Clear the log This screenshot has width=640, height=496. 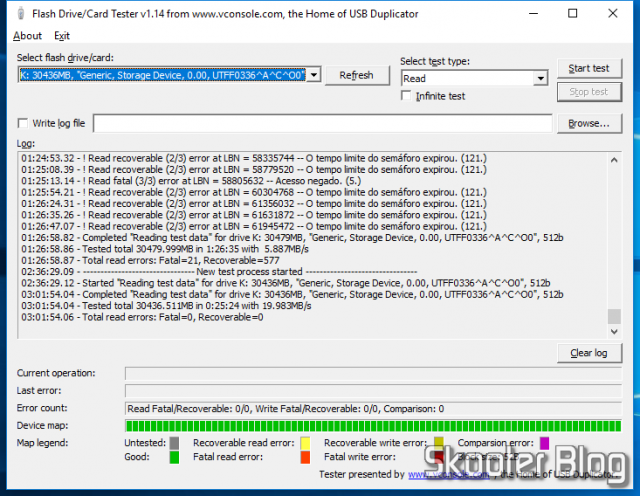coord(589,353)
